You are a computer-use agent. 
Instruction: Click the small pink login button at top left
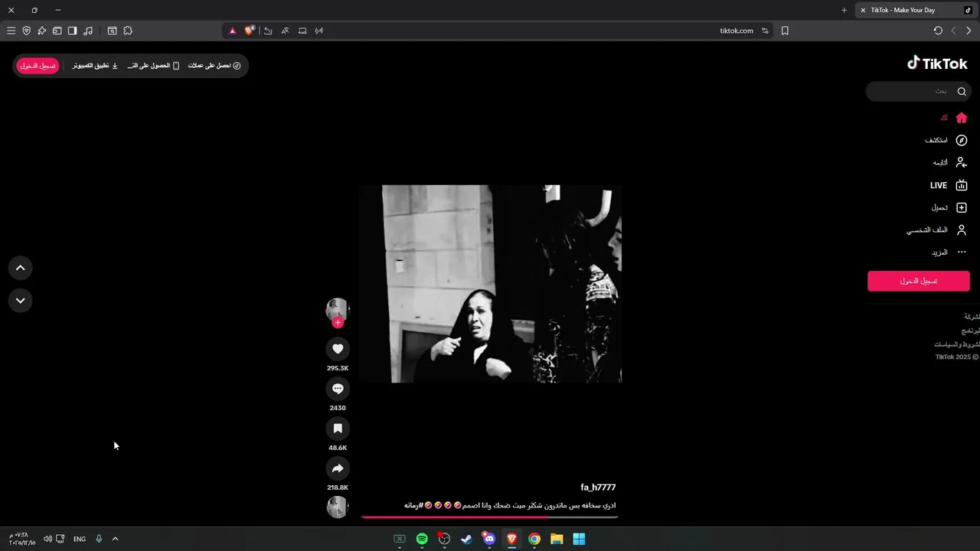38,66
